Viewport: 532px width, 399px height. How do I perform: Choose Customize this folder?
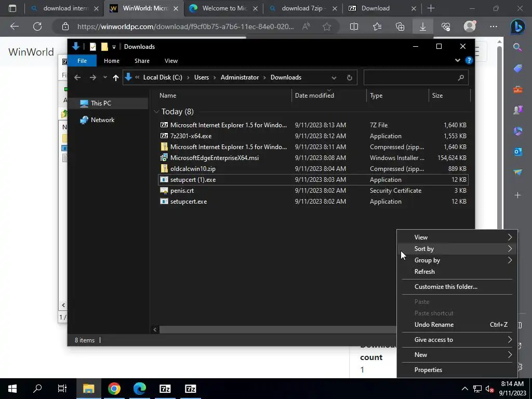coord(457,287)
